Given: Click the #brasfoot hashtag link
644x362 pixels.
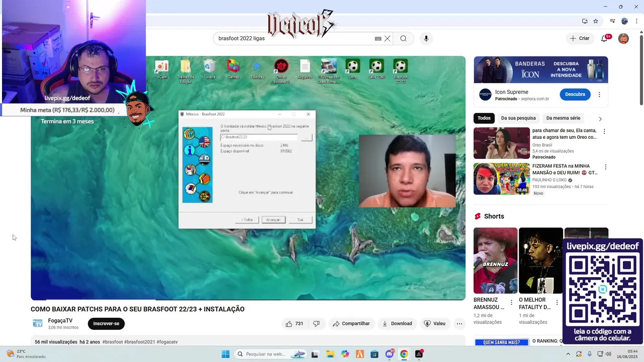Looking at the screenshot, I should coord(113,342).
